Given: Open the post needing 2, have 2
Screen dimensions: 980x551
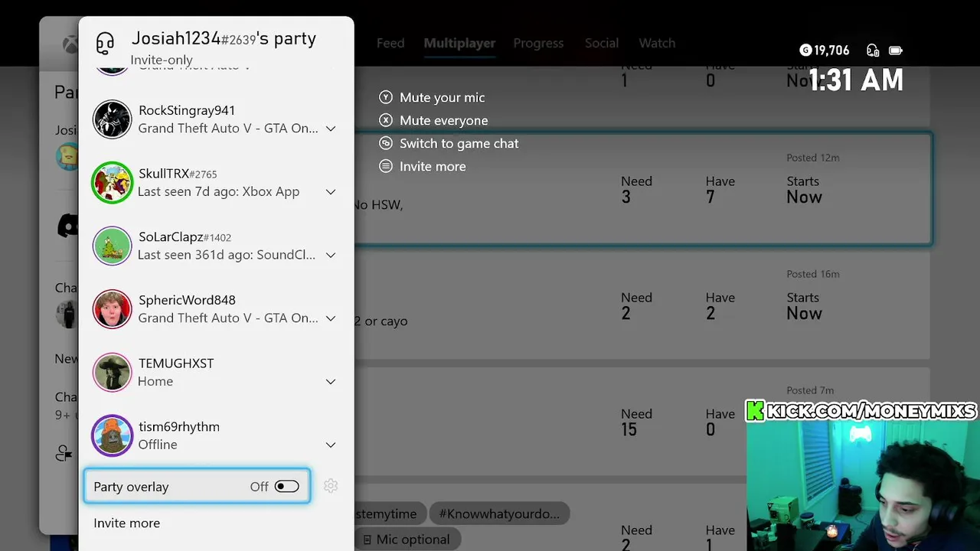Looking at the screenshot, I should [x=642, y=305].
